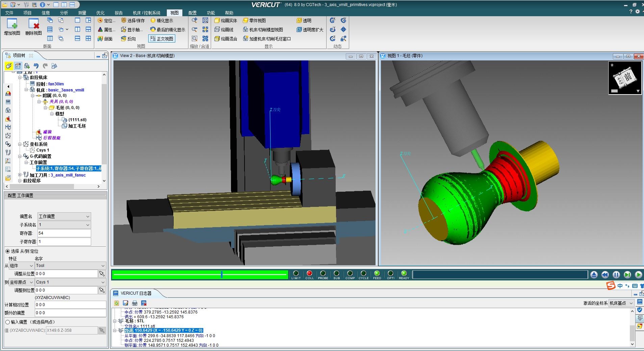This screenshot has height=351, width=644.
Task: Click the undo arrow in project tree toolbar
Action: click(36, 66)
